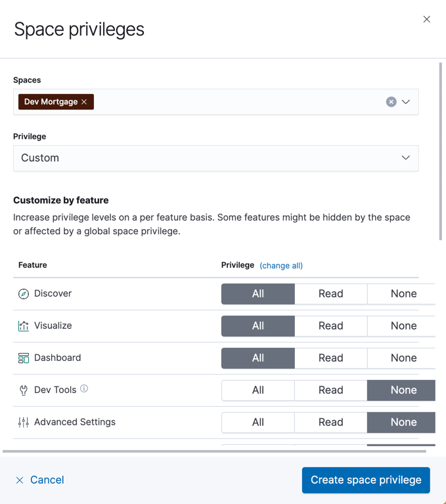The height and width of the screenshot is (504, 446).
Task: Click the horizontal scrollbar under the feature table
Action: [214, 451]
